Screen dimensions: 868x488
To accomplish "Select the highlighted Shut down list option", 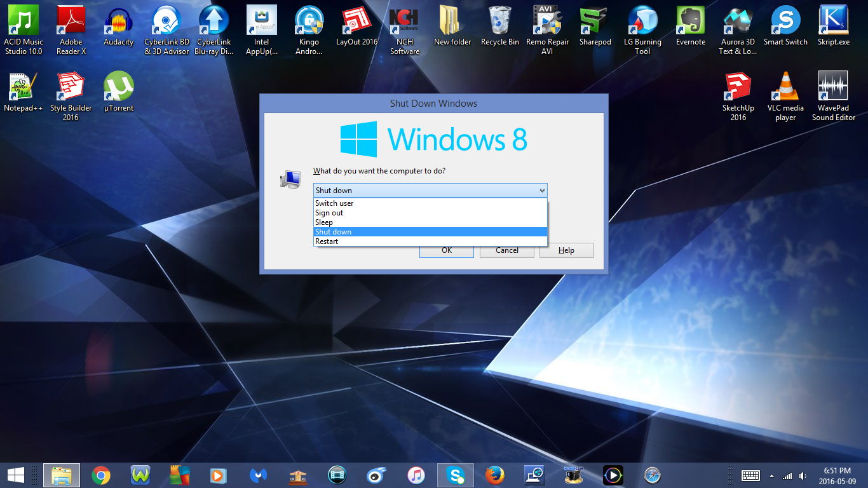I will click(430, 232).
